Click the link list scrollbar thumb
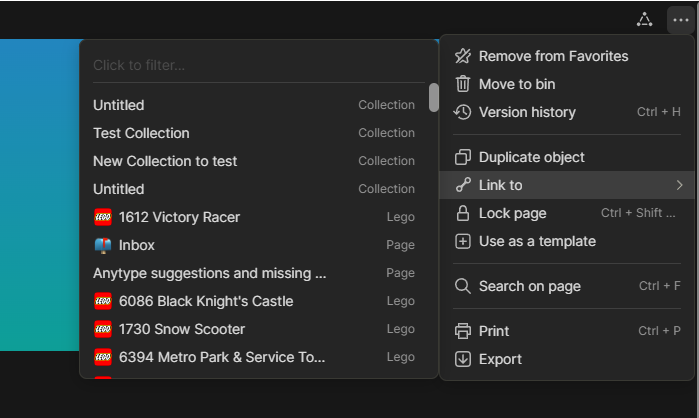Screen dimensions: 699x418 click(x=433, y=98)
